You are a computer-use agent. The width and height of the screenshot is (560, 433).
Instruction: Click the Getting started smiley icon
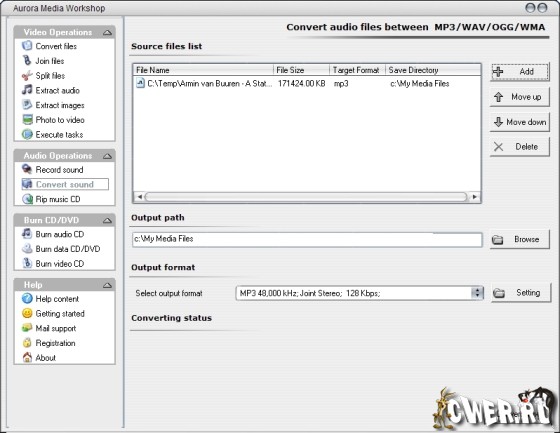27,313
